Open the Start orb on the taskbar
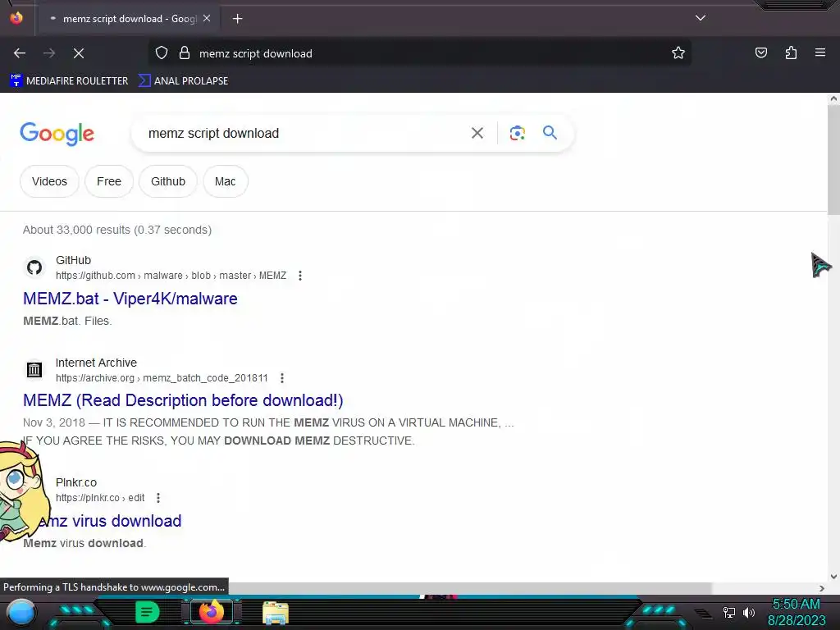This screenshot has width=840, height=630. click(x=21, y=612)
